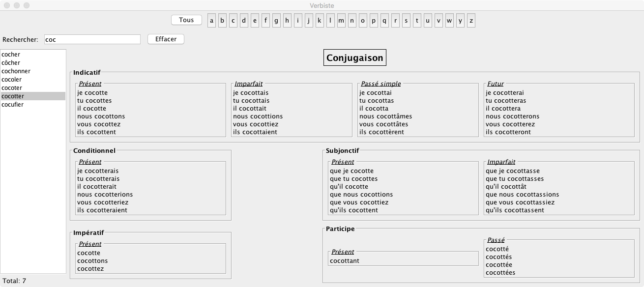Click the Tous button
644x287 pixels.
(x=186, y=20)
